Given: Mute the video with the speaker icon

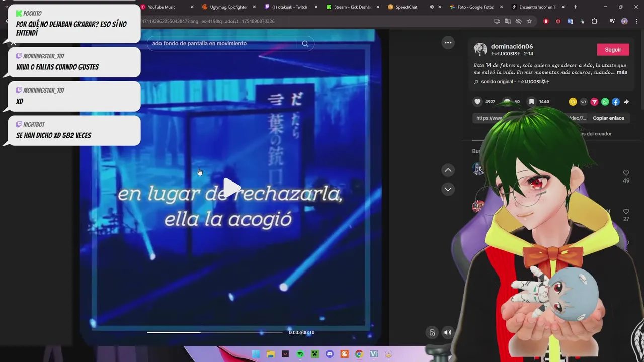Looking at the screenshot, I should tap(447, 332).
